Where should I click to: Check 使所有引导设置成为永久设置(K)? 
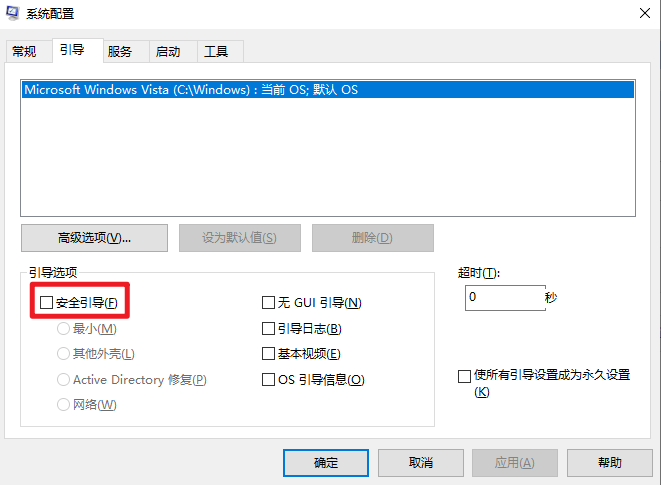pyautogui.click(x=464, y=376)
